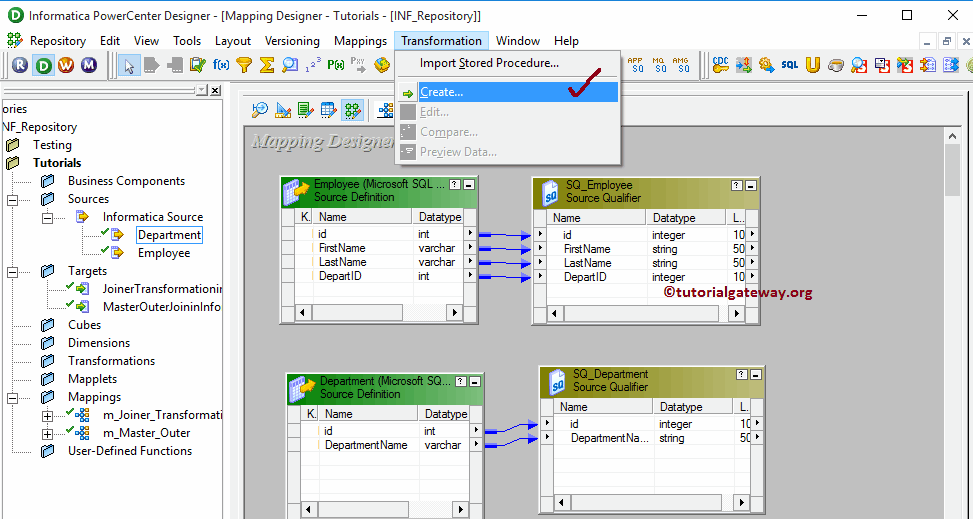Screen dimensions: 973x519
Task: Open the Mappings menu
Action: coord(361,41)
